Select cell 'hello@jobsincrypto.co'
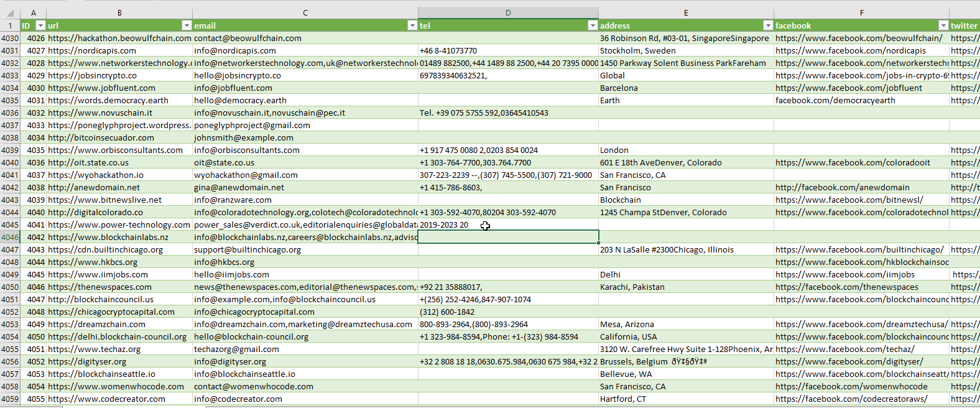980x408 pixels. tap(305, 75)
